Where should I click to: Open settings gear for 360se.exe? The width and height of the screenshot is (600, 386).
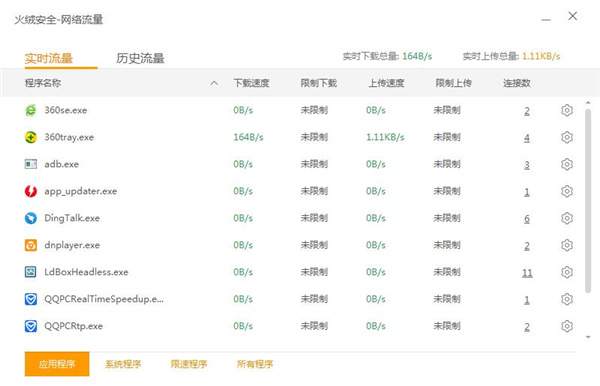click(x=567, y=110)
